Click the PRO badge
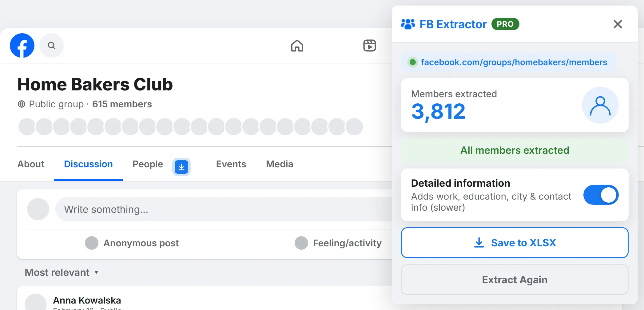The height and width of the screenshot is (310, 644). pos(505,24)
